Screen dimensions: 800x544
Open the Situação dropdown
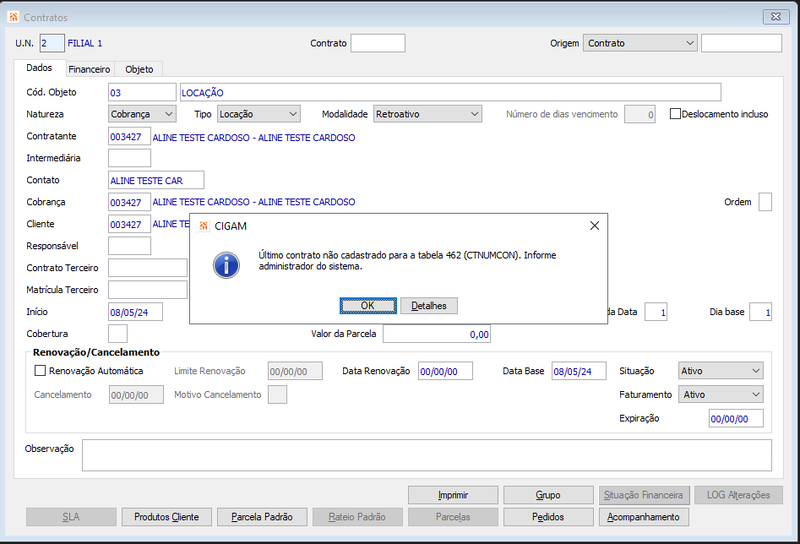point(720,370)
